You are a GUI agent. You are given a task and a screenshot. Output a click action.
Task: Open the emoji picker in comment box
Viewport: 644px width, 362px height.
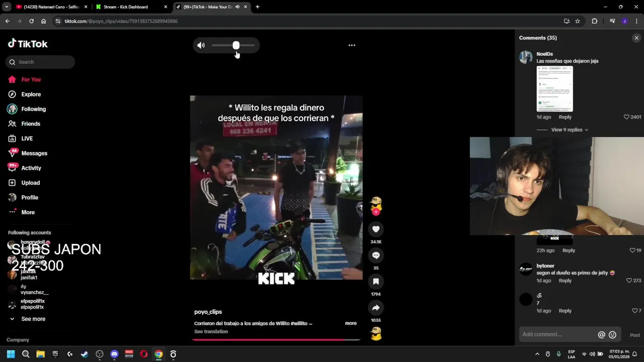coord(612,335)
